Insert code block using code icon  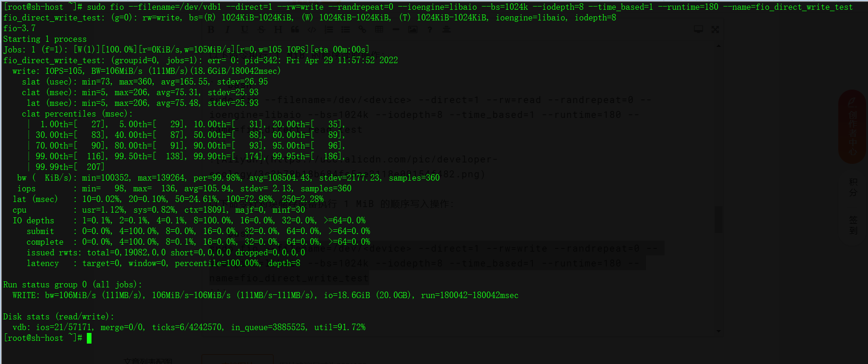pos(312,29)
